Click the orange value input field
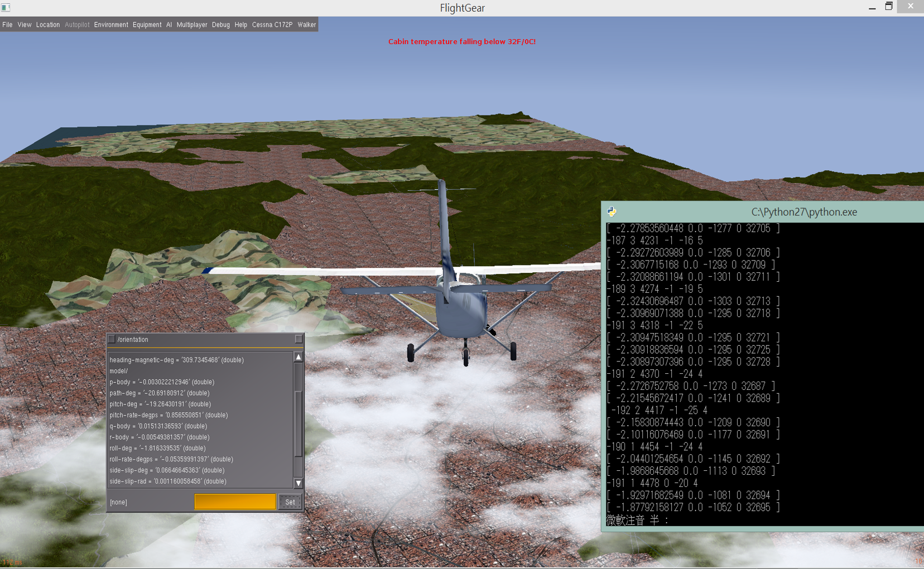Image resolution: width=924 pixels, height=569 pixels. click(235, 502)
